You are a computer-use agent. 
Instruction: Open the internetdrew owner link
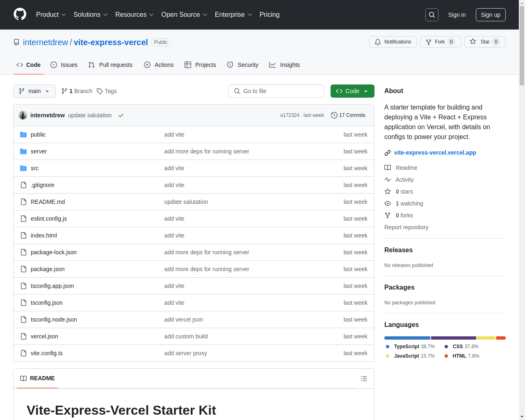pos(46,42)
